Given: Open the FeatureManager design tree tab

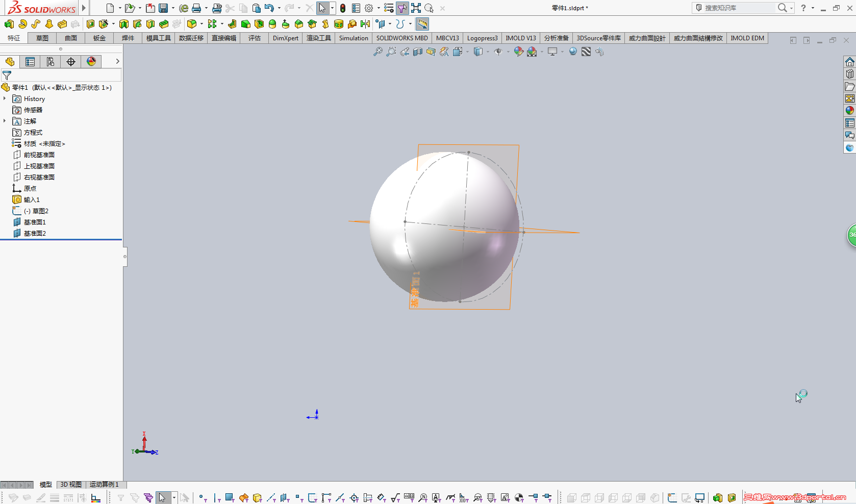Looking at the screenshot, I should coord(10,62).
